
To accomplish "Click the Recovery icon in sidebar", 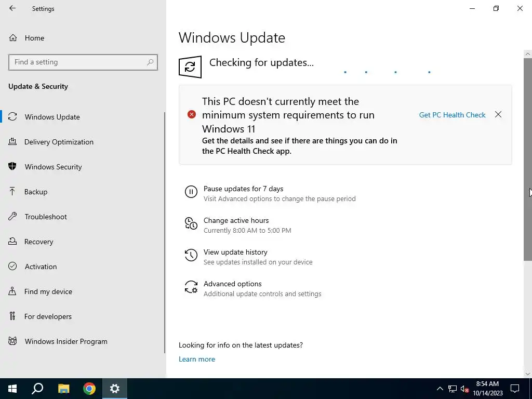I will tap(12, 241).
